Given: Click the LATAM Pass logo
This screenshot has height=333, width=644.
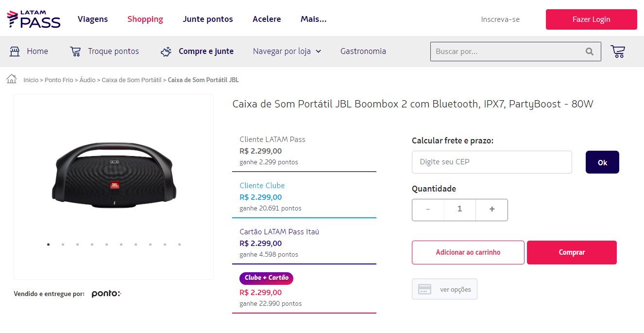Looking at the screenshot, I should [x=34, y=19].
